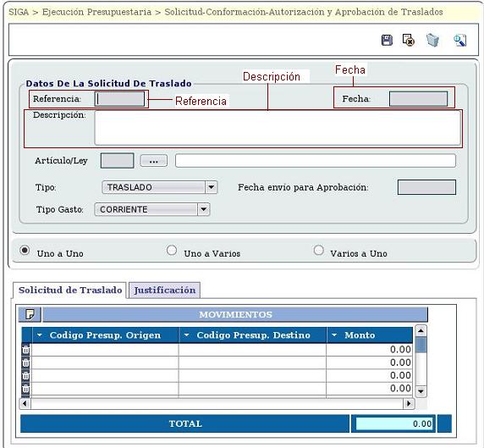
Task: Delete the second movement row using its trash icon
Action: coord(26,362)
